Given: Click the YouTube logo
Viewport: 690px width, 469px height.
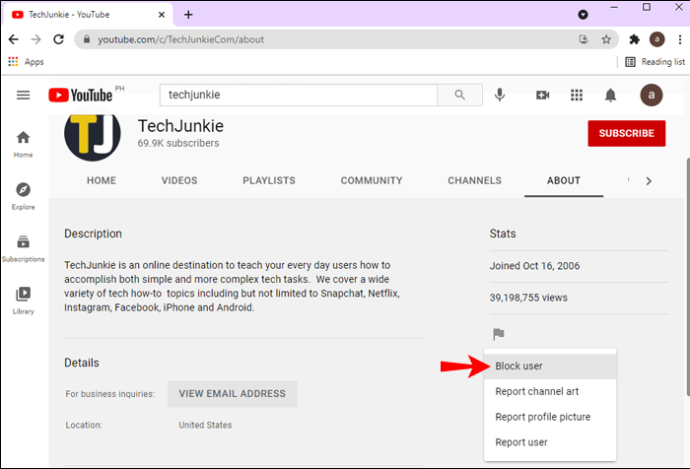Looking at the screenshot, I should click(81, 95).
